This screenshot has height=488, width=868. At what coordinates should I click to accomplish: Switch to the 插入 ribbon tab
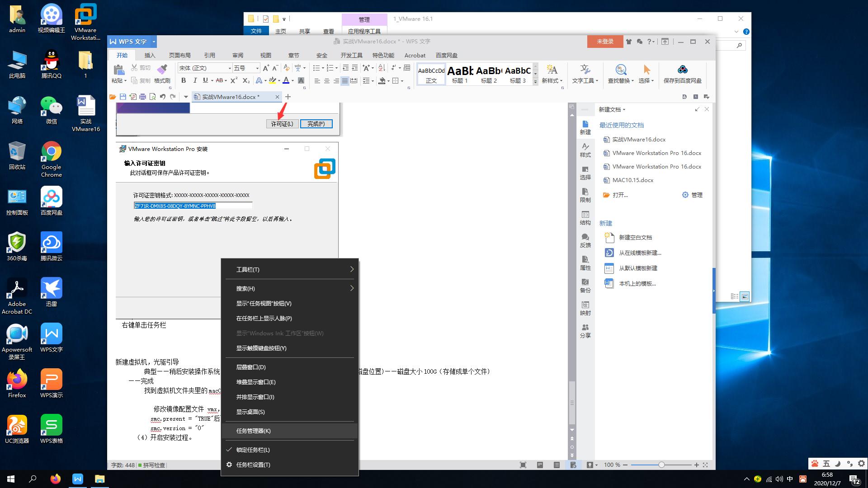point(150,55)
